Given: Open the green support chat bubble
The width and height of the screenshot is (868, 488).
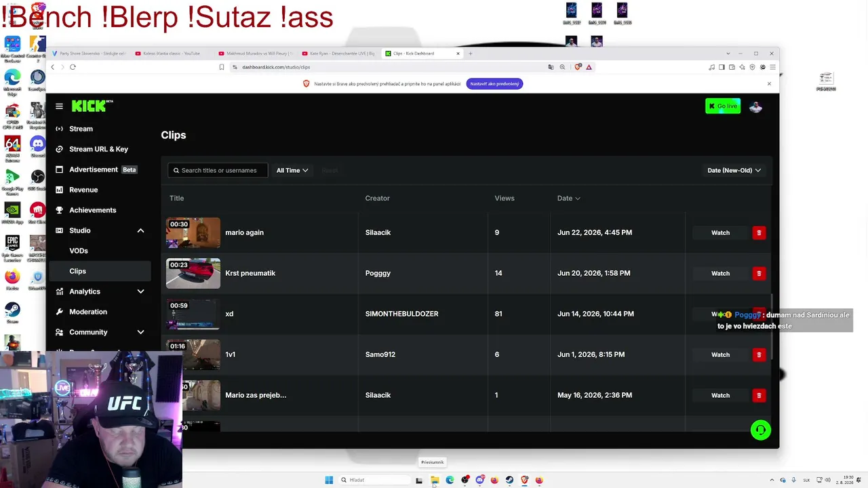Looking at the screenshot, I should click(761, 430).
